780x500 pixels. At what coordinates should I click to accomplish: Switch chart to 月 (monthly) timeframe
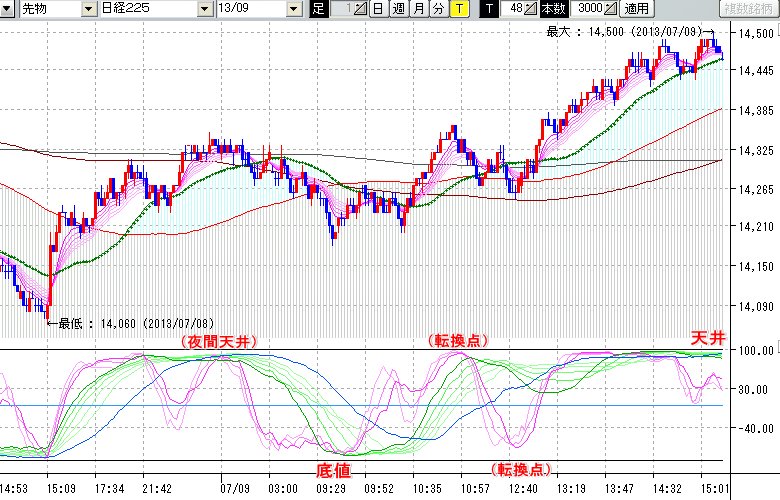[418, 9]
